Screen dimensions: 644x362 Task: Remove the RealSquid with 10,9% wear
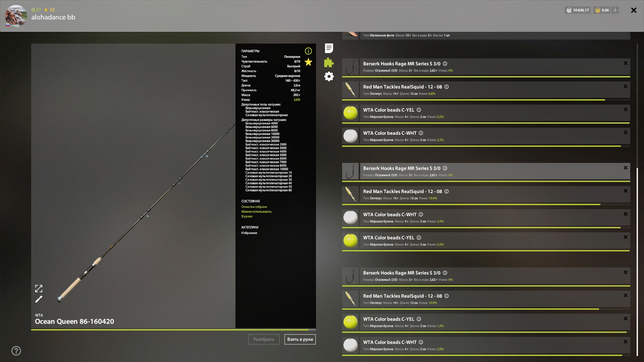626,296
